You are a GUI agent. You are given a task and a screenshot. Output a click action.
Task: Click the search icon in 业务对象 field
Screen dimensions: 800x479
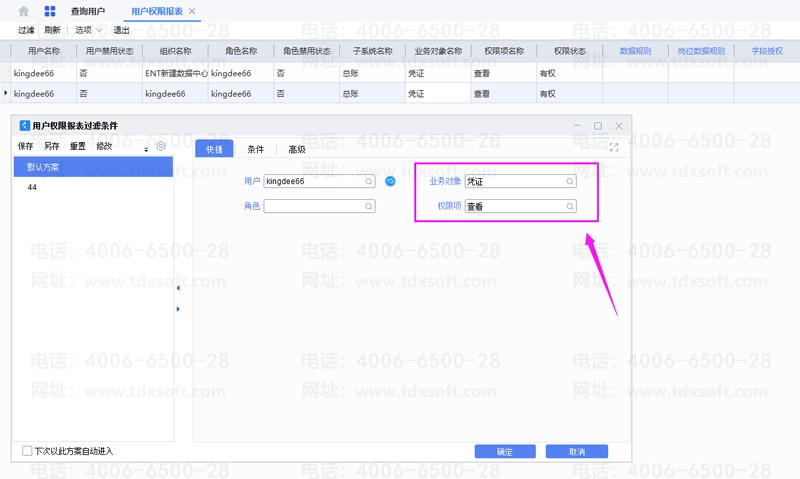570,182
